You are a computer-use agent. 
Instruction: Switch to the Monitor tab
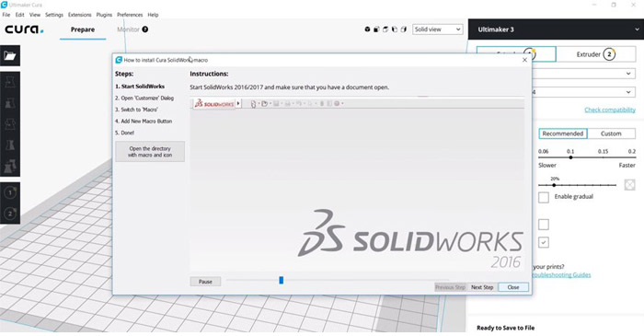[128, 29]
